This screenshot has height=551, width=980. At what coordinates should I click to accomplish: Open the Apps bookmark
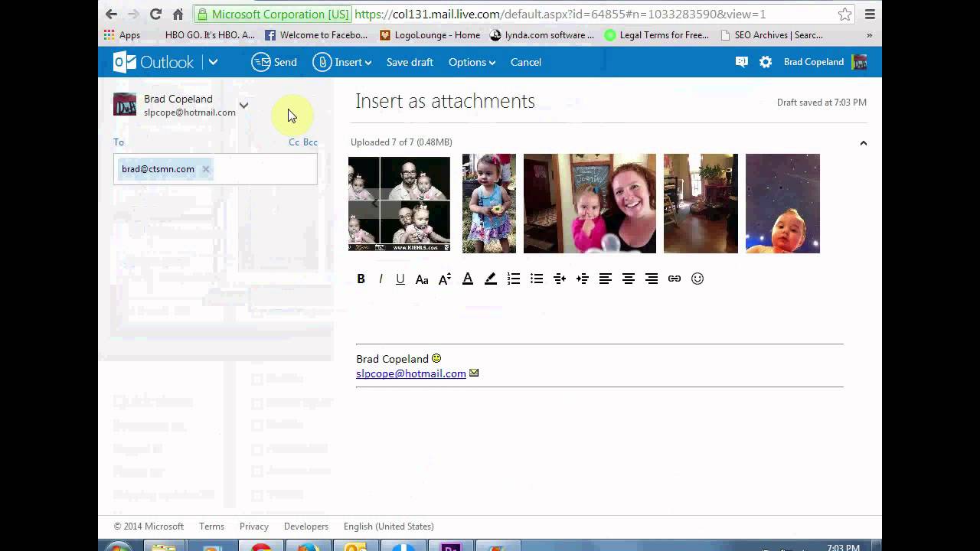click(122, 35)
